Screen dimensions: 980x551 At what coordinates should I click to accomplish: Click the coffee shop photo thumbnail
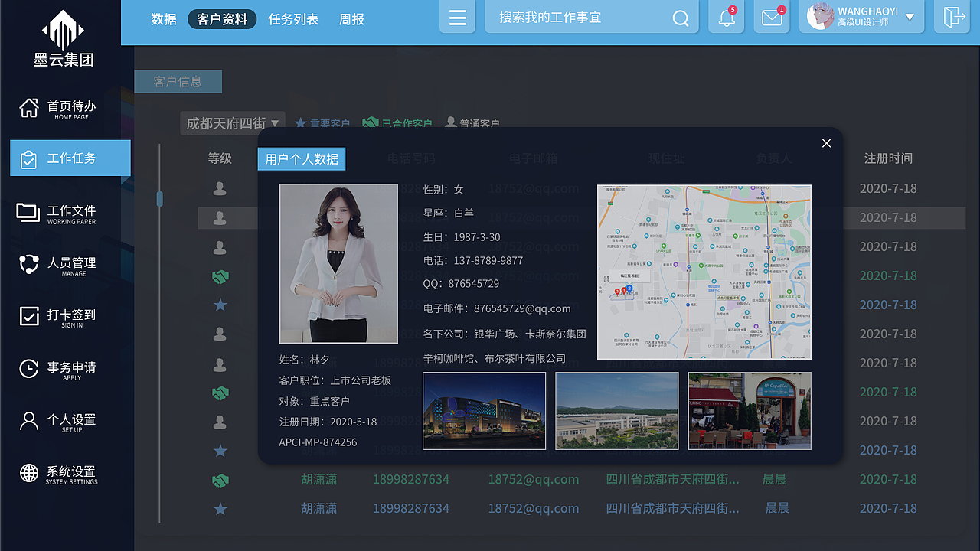pyautogui.click(x=749, y=411)
